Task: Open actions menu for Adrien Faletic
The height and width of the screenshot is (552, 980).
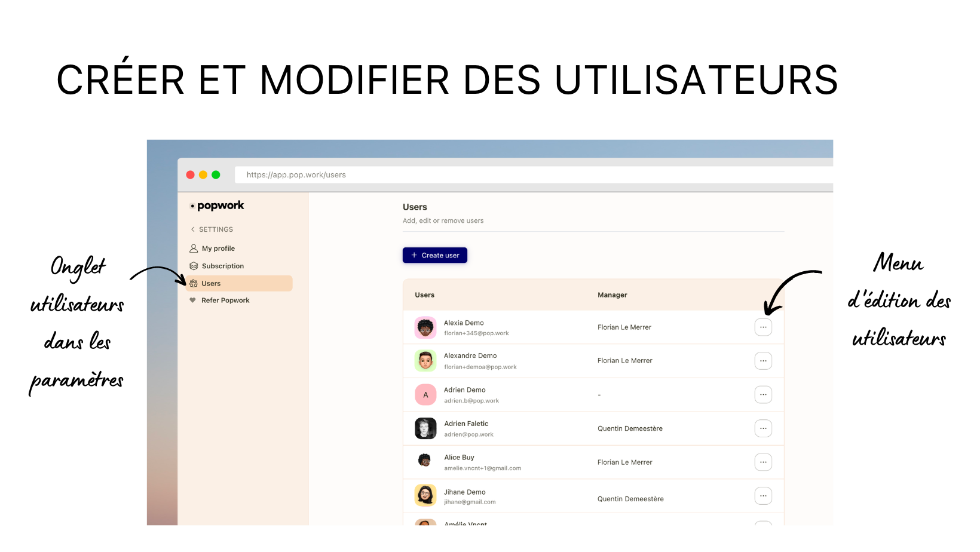Action: coord(763,428)
